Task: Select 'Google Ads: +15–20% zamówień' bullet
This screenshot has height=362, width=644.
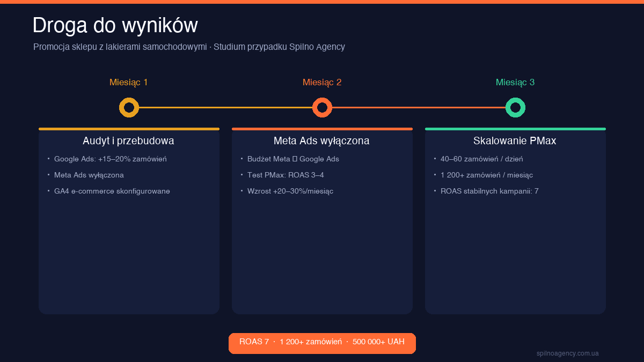Action: click(111, 159)
